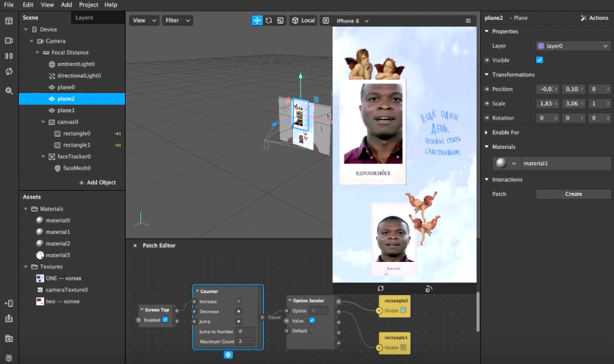The height and width of the screenshot is (364, 614).
Task: Click the material sphere preview swatch
Action: [x=501, y=163]
